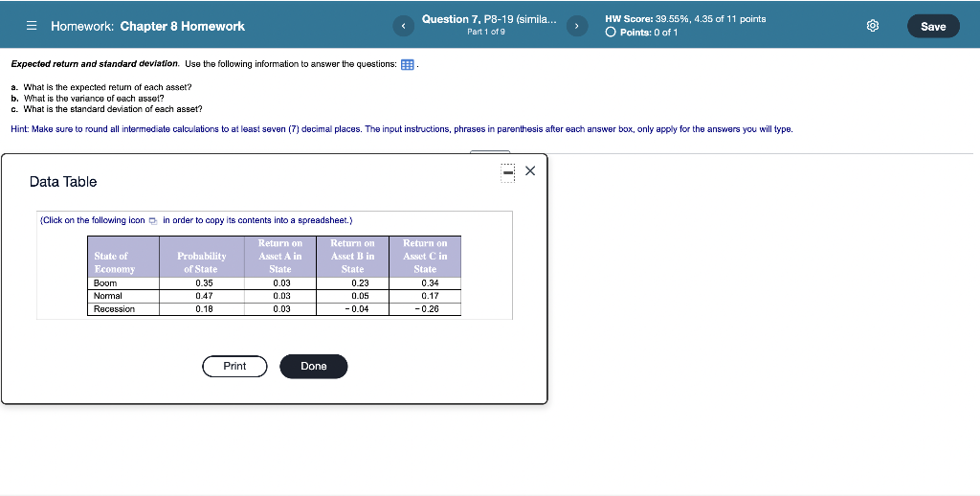Select the Return on Asset C header
980x496 pixels.
click(425, 256)
